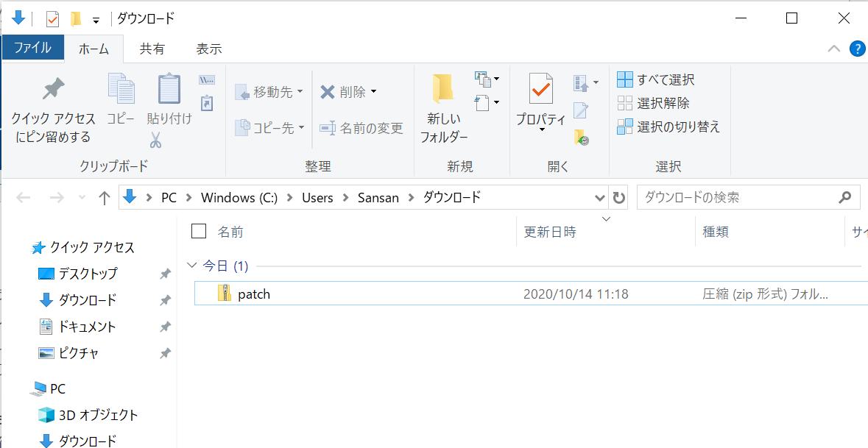Tick the select-all checkbox beside the 名前 column
868x448 pixels.
199,231
